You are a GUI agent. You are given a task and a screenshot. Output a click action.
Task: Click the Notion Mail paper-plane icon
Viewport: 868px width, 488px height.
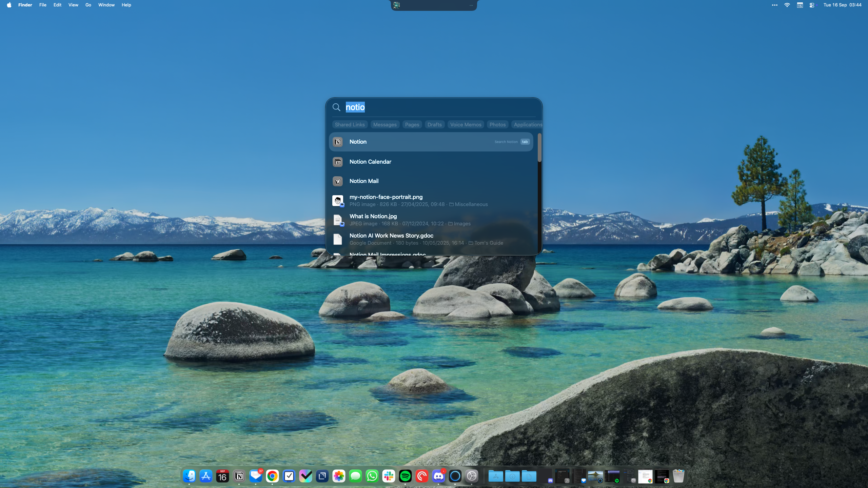[338, 181]
